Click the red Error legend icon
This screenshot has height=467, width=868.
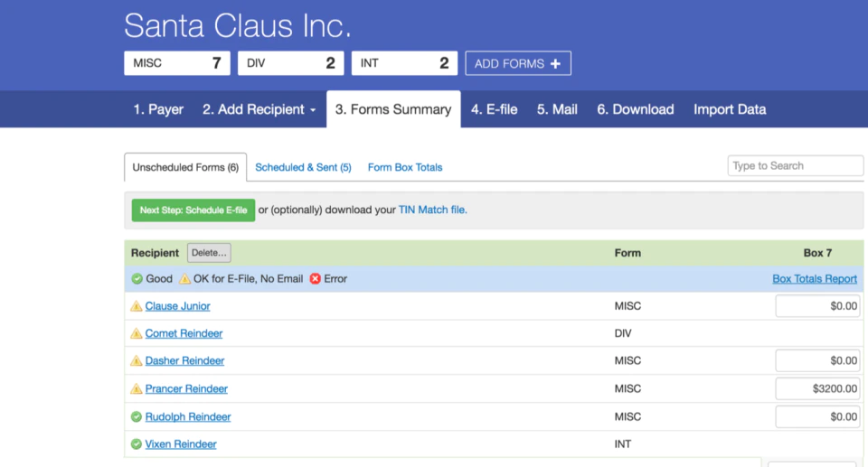point(315,279)
